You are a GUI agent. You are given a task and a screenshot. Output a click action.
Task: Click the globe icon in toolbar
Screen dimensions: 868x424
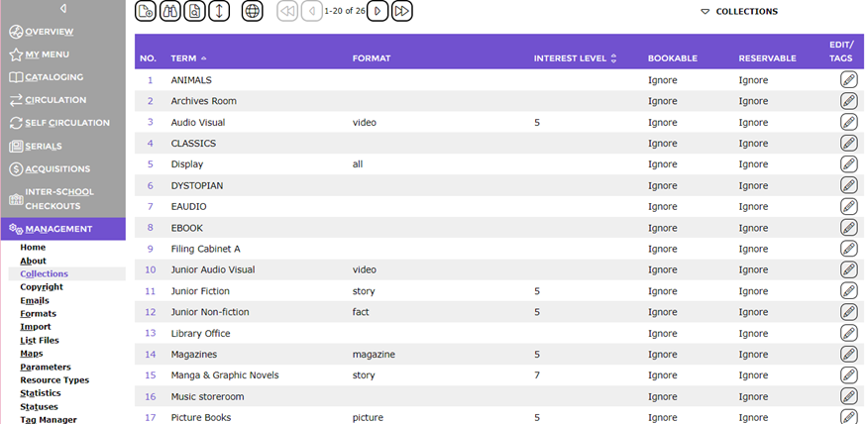(x=252, y=11)
